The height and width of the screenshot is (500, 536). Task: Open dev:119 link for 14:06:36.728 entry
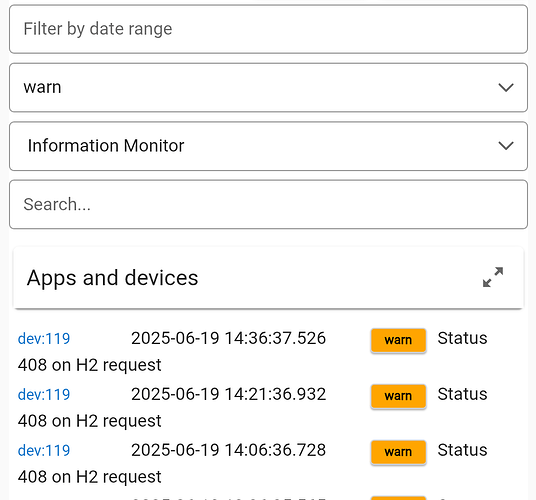[x=44, y=450]
